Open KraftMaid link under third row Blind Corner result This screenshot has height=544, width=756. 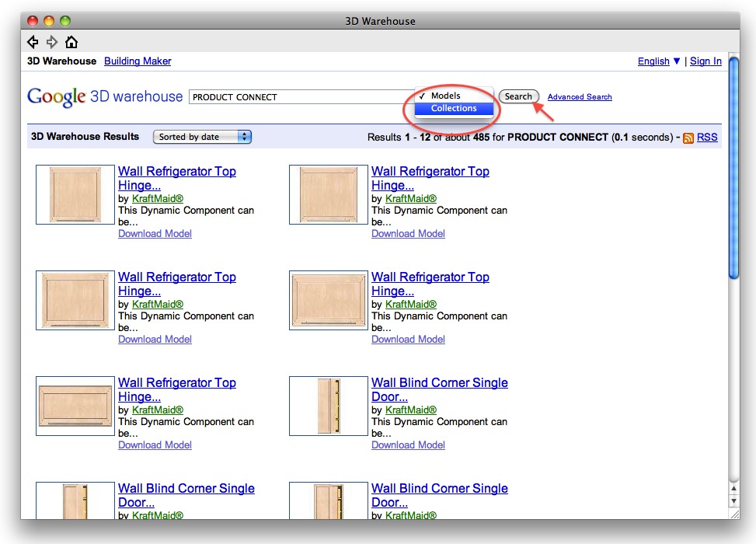(x=411, y=410)
